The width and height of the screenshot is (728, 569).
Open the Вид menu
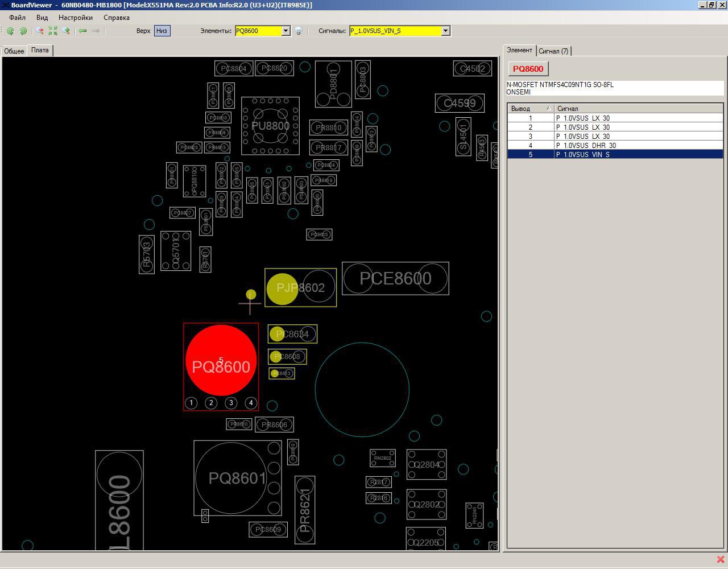[42, 18]
